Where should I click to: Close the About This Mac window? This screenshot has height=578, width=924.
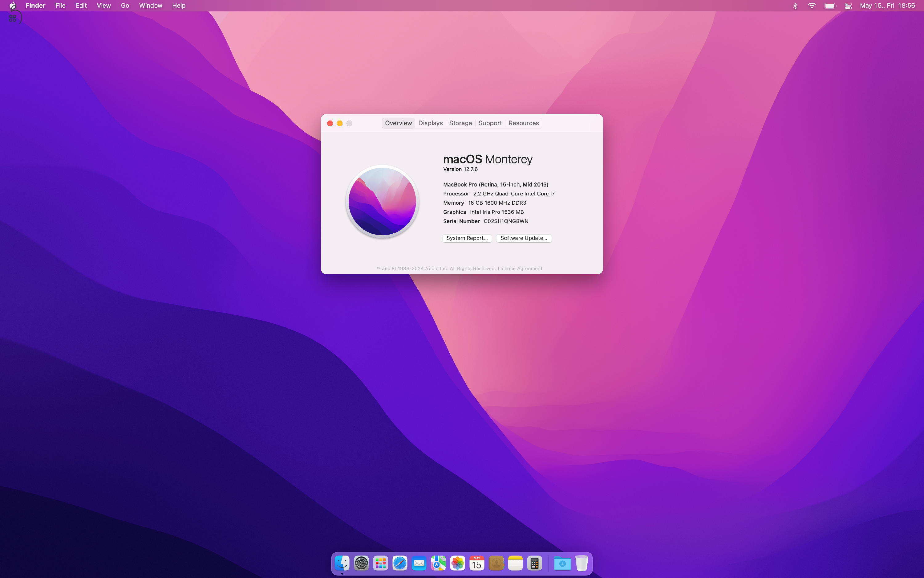[330, 123]
